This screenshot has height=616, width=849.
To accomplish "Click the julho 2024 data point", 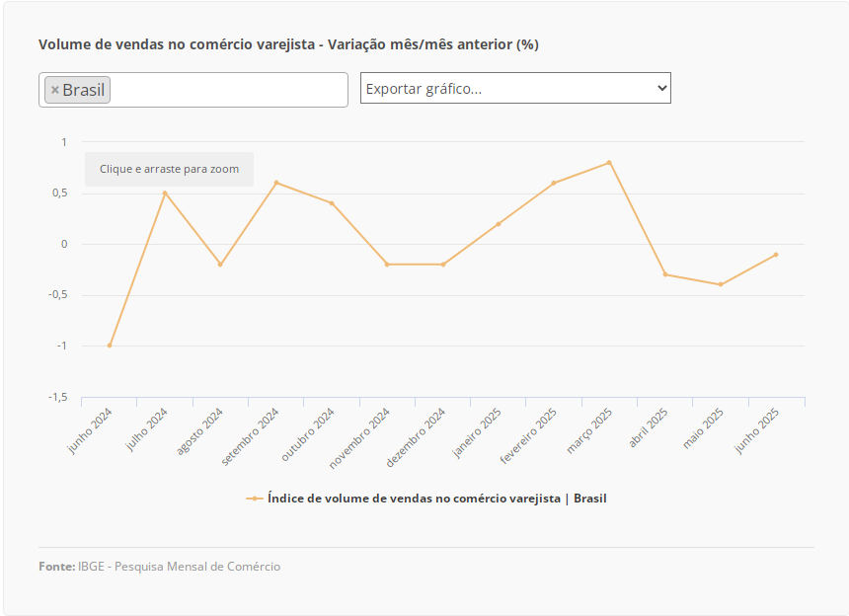I will [165, 193].
